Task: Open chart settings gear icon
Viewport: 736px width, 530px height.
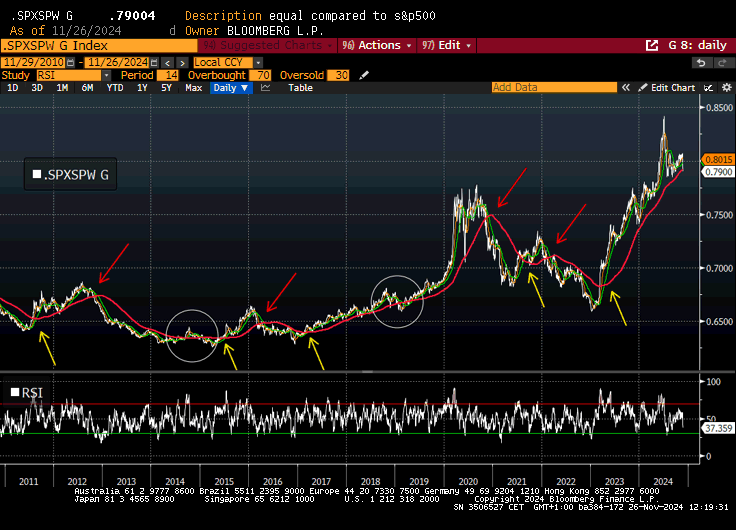Action: [727, 88]
